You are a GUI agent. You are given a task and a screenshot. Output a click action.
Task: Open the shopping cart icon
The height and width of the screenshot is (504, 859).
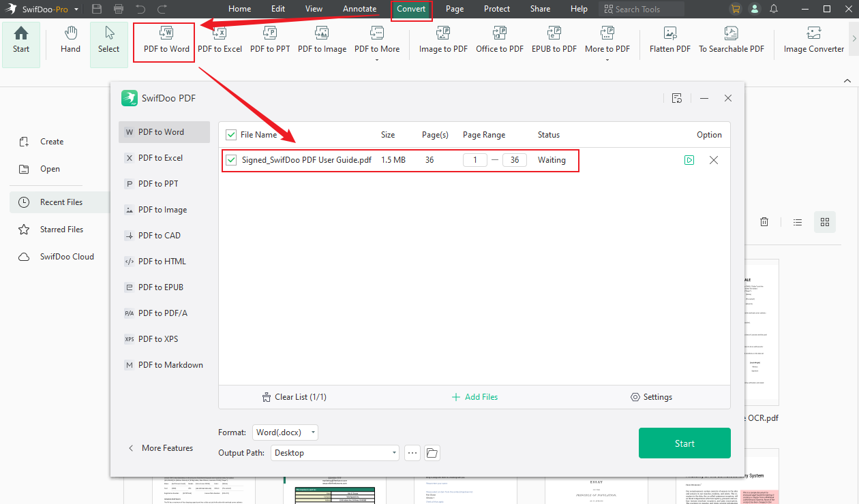click(x=735, y=9)
